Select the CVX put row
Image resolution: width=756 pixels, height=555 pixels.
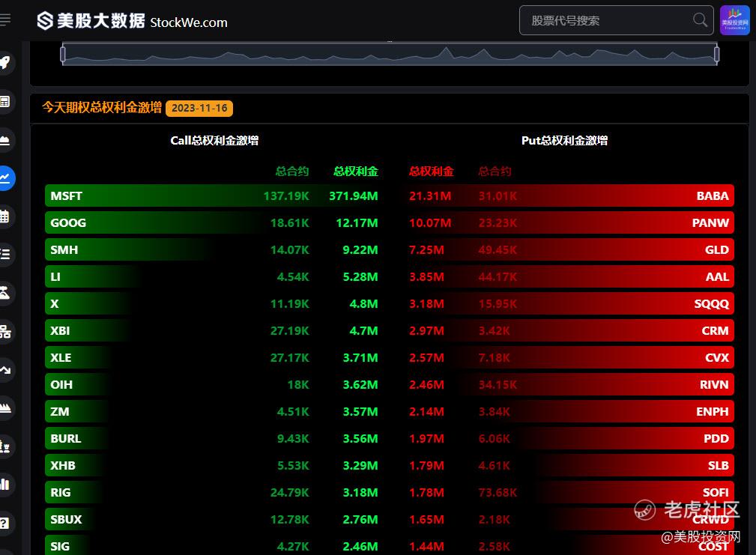570,357
